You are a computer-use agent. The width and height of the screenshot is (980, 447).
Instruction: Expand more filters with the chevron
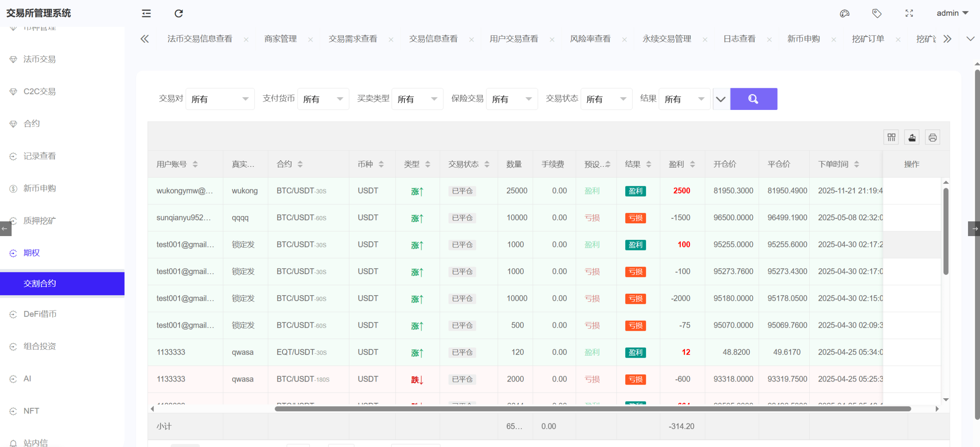[x=720, y=99]
